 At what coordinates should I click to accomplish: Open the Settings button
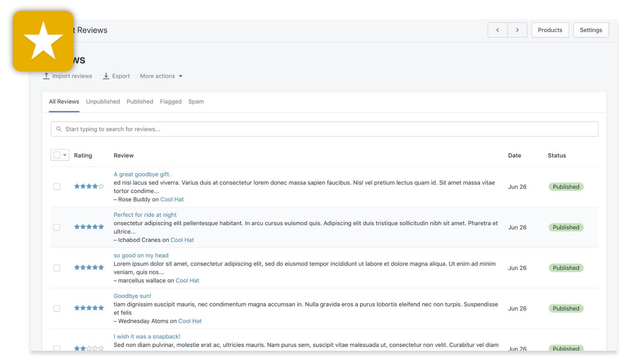pos(591,30)
